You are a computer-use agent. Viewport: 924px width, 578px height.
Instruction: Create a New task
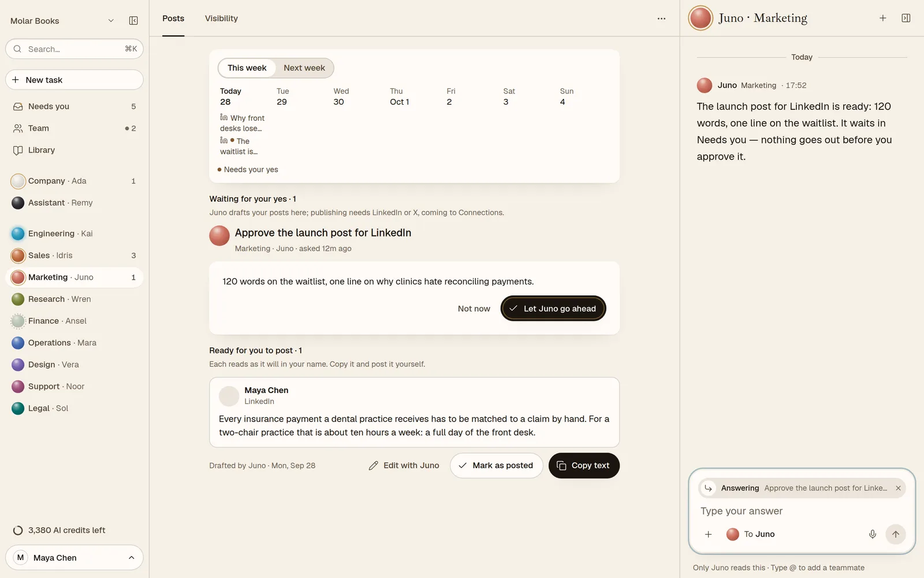click(x=74, y=80)
